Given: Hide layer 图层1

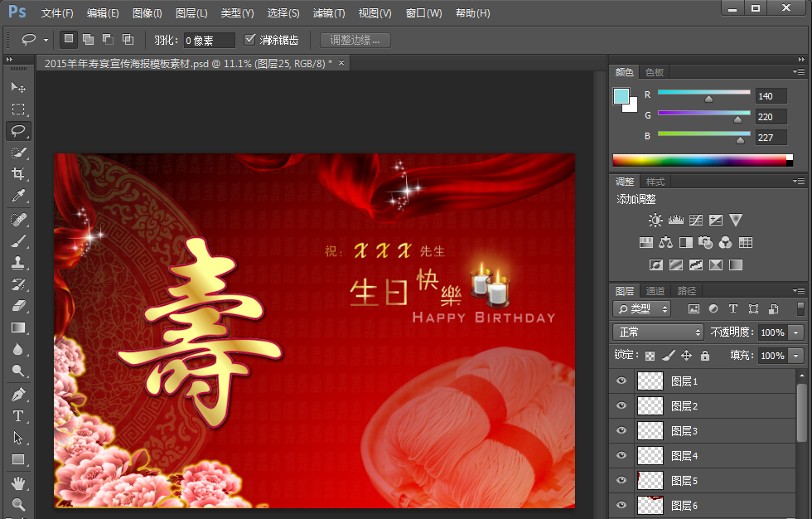Looking at the screenshot, I should [x=621, y=381].
